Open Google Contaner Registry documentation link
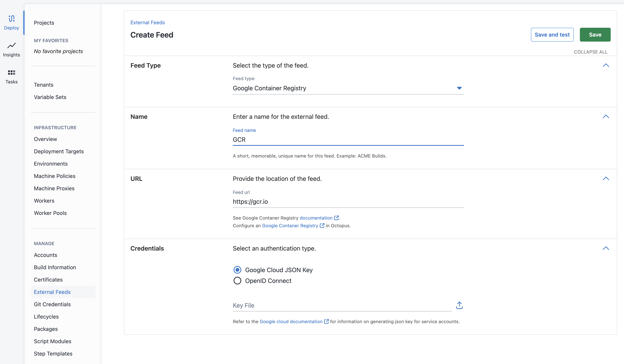Screen dimensions: 624x364 pos(316,218)
